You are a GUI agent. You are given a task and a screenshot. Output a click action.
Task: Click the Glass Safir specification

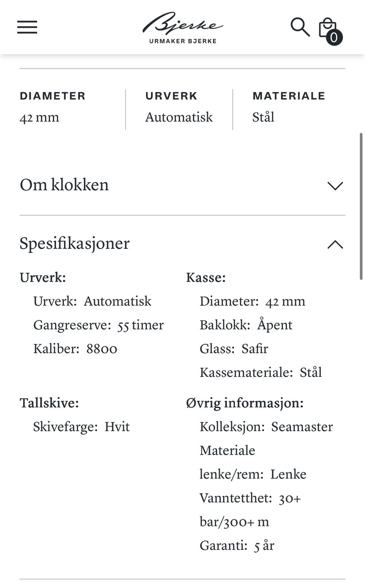coord(234,349)
